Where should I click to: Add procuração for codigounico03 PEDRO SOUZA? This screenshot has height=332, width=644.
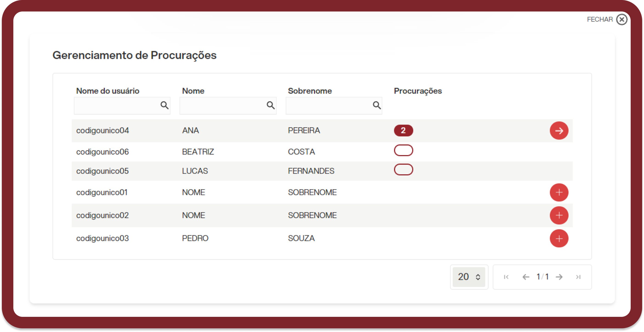point(559,238)
